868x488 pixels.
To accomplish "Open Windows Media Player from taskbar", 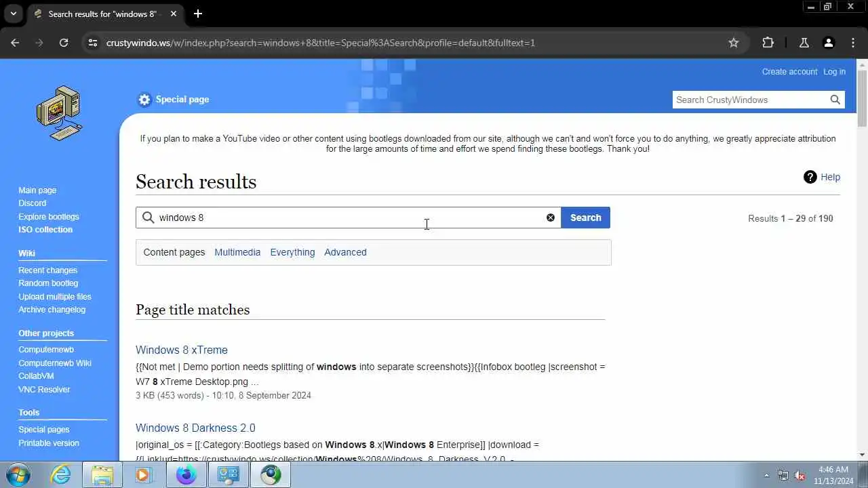I will pos(143,475).
